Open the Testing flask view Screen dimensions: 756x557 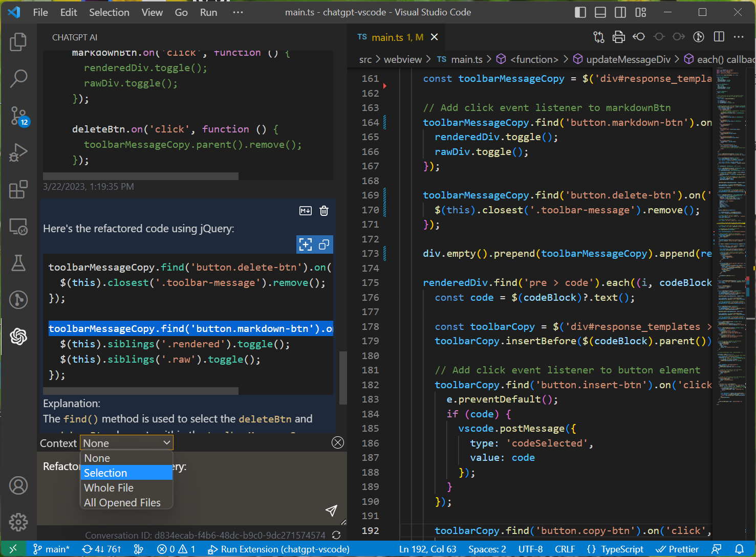click(18, 263)
